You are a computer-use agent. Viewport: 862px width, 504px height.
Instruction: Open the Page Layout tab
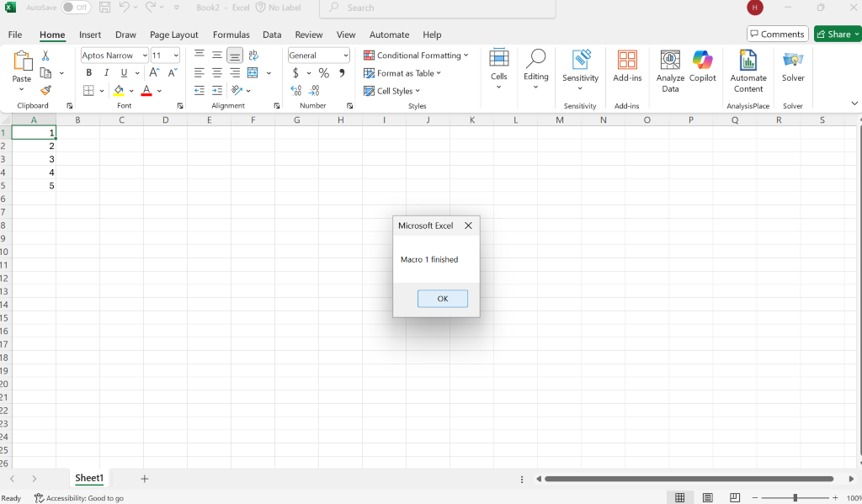click(x=173, y=34)
